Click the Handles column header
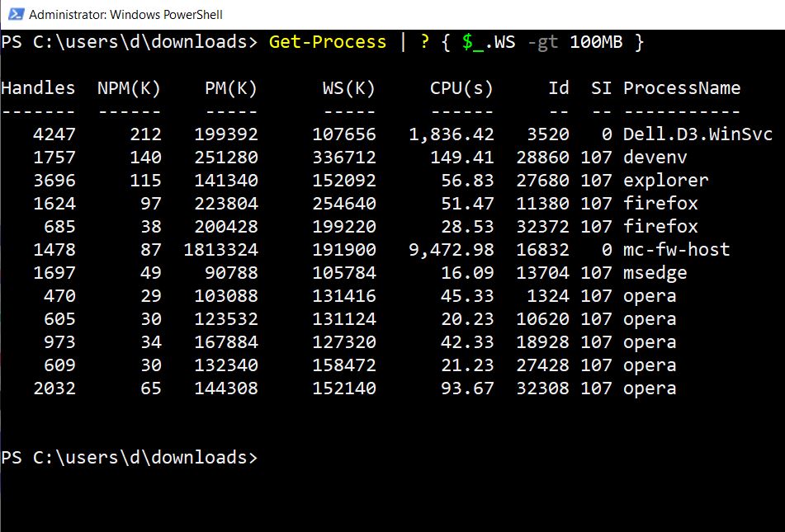The width and height of the screenshot is (785, 532). pos(38,88)
